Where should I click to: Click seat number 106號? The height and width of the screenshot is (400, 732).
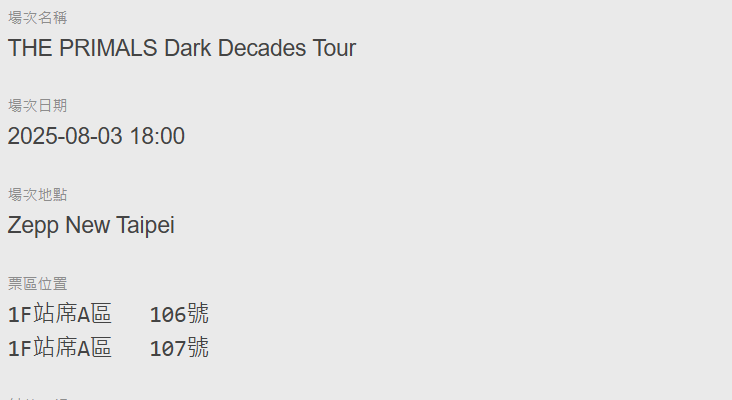[x=179, y=314]
